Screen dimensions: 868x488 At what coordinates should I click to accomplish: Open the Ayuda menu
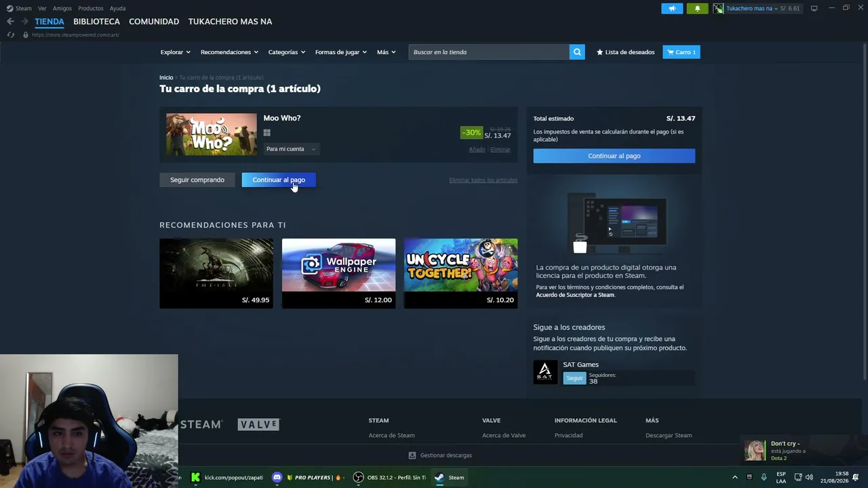pos(118,8)
